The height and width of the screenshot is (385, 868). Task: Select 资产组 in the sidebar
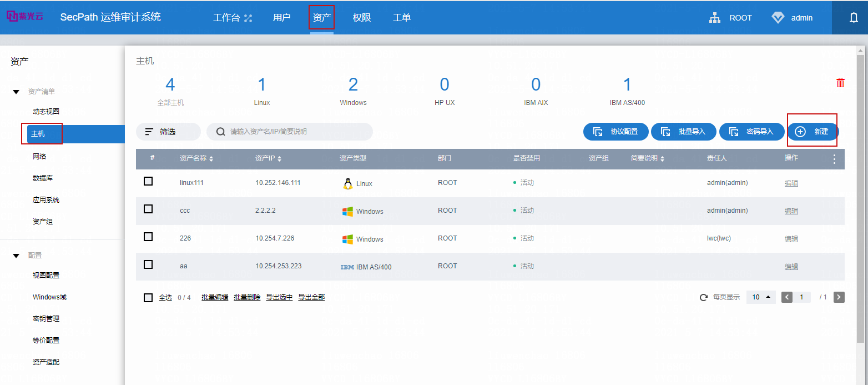pos(43,222)
